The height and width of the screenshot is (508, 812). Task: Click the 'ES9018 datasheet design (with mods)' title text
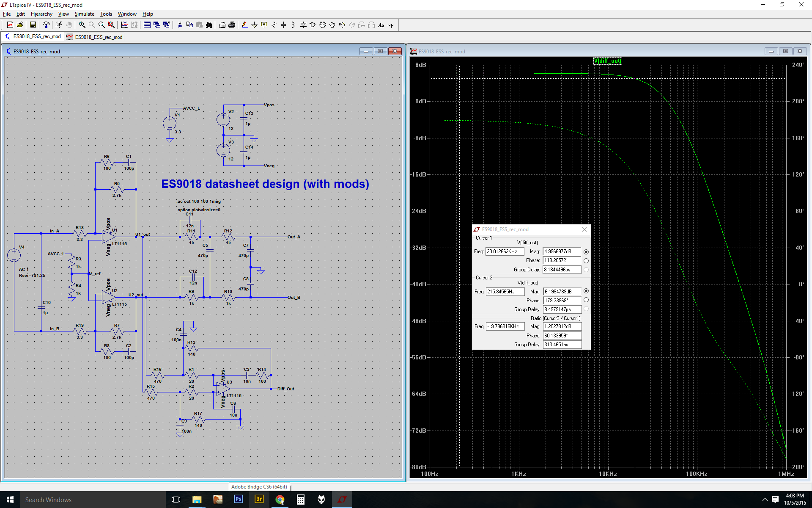[x=265, y=184]
